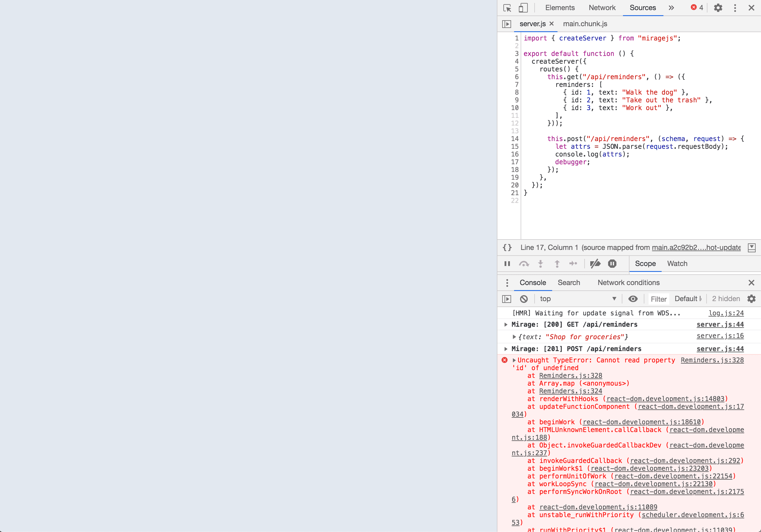Open the Network panel
Screen dimensions: 761x532
pos(602,8)
